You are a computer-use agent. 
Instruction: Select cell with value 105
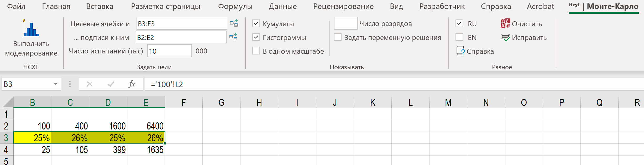pyautogui.click(x=70, y=150)
